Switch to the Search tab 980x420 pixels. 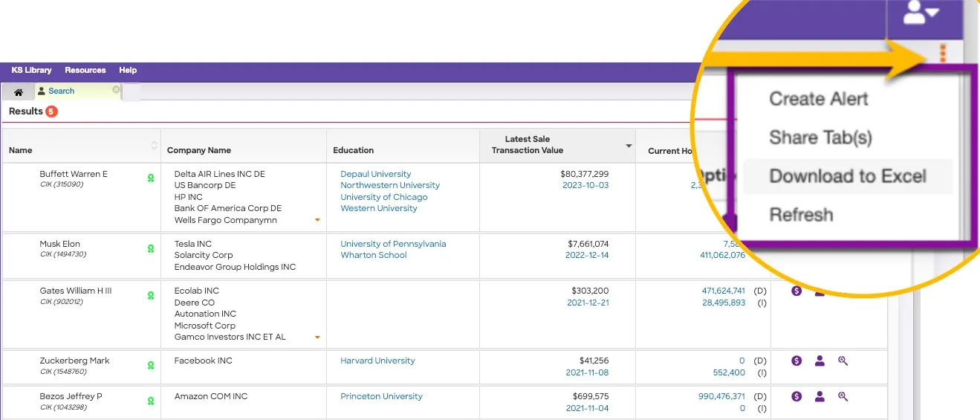tap(61, 91)
